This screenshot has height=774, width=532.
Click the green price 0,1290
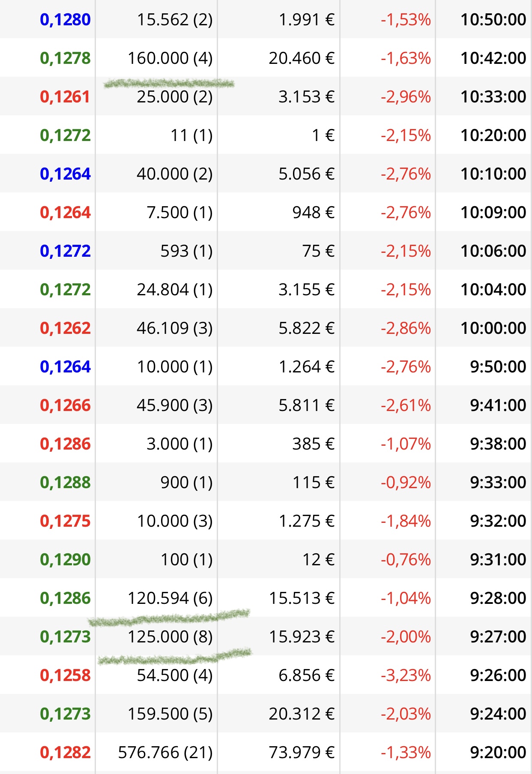pos(65,560)
